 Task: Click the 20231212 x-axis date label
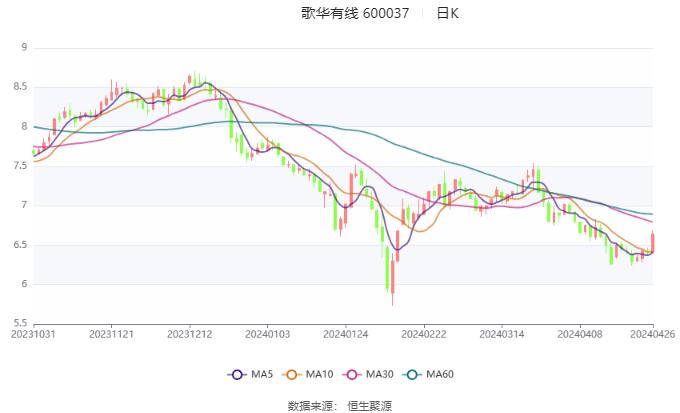tap(189, 334)
